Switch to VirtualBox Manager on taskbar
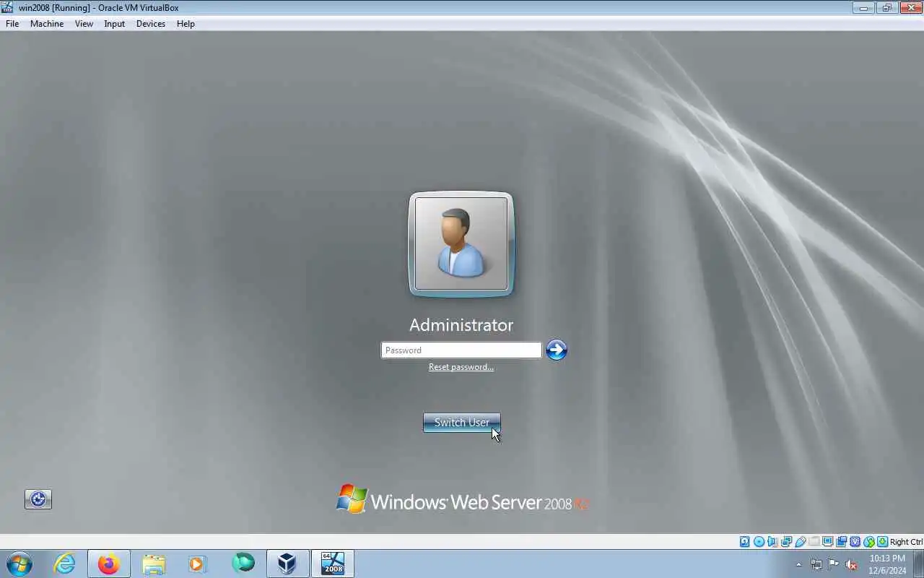 tap(287, 564)
